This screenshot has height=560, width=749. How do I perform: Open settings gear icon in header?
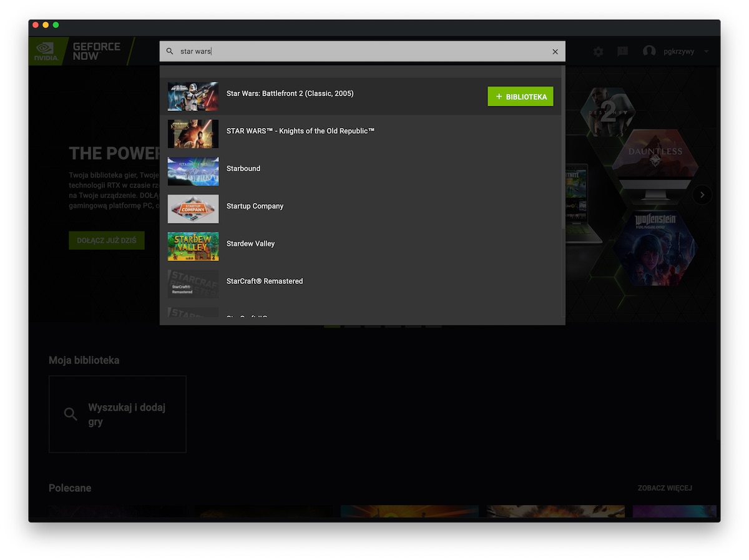598,52
